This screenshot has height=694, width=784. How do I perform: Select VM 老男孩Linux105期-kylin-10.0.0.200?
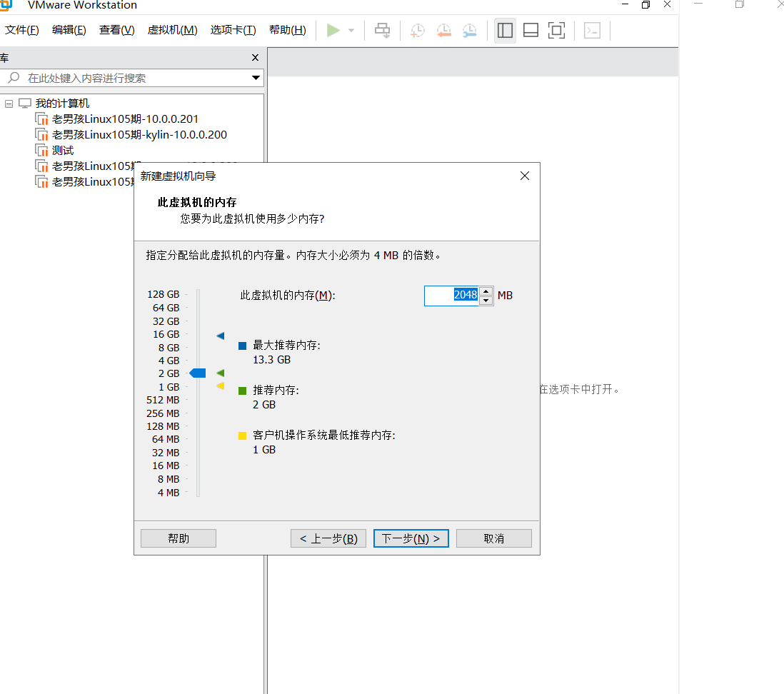pos(139,134)
